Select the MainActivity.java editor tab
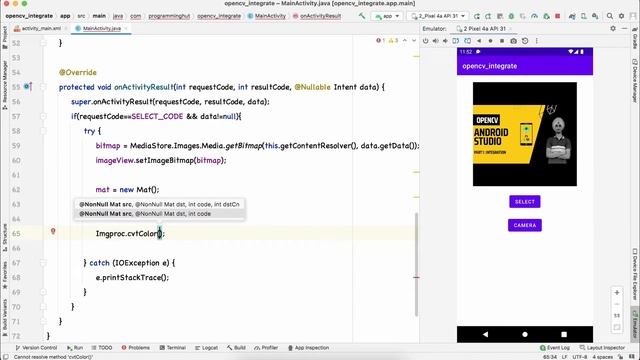This screenshot has height=360, width=640. click(x=101, y=29)
